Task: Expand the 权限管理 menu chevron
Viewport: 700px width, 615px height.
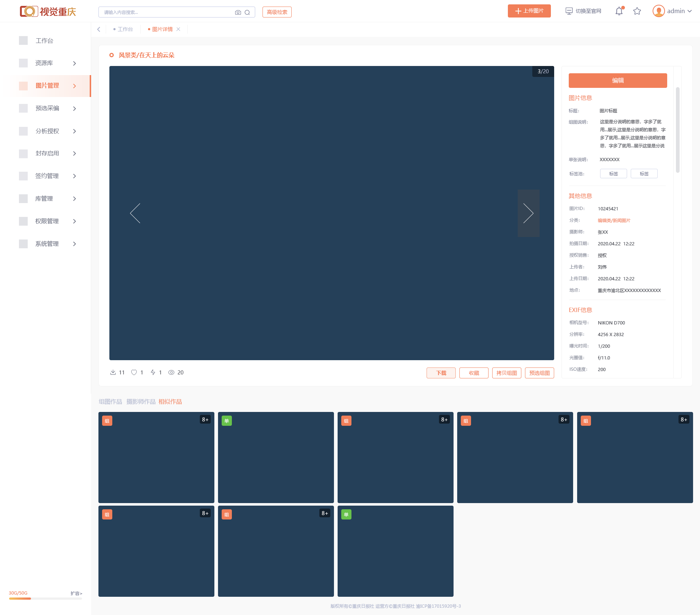Action: (x=74, y=221)
